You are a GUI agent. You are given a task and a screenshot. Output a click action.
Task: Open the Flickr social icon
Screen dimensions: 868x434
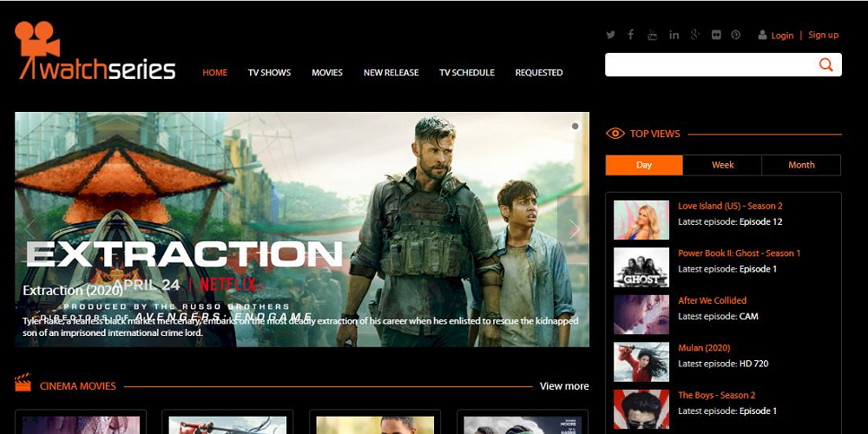tap(716, 35)
